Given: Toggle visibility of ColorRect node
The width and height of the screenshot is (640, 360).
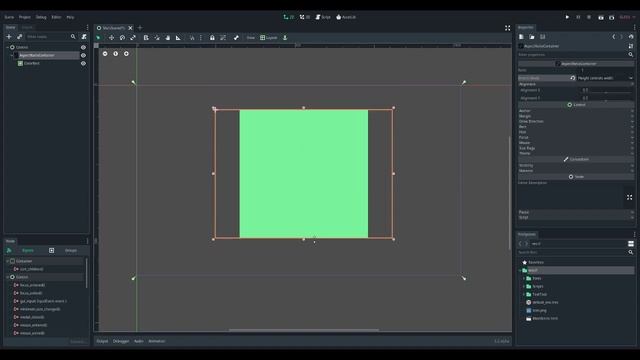Looking at the screenshot, I should [x=83, y=64].
